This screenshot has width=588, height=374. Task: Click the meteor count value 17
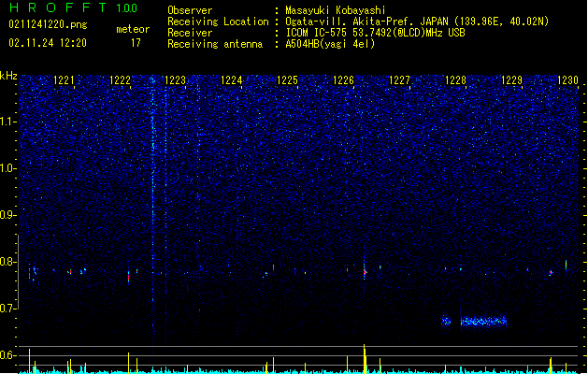click(136, 43)
